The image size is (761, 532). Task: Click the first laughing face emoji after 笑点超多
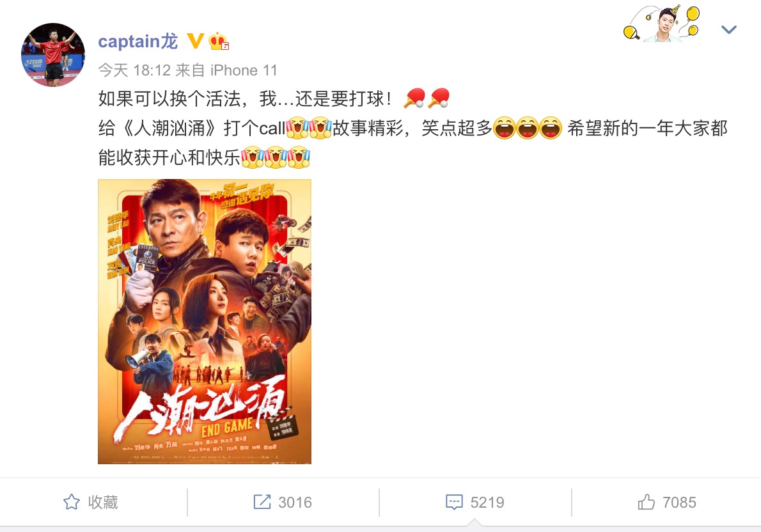tap(505, 129)
